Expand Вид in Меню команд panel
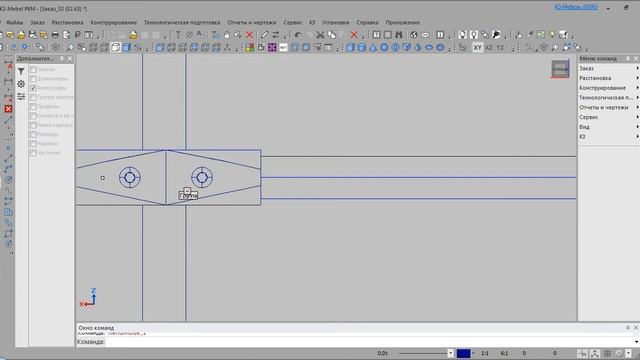 (x=609, y=127)
